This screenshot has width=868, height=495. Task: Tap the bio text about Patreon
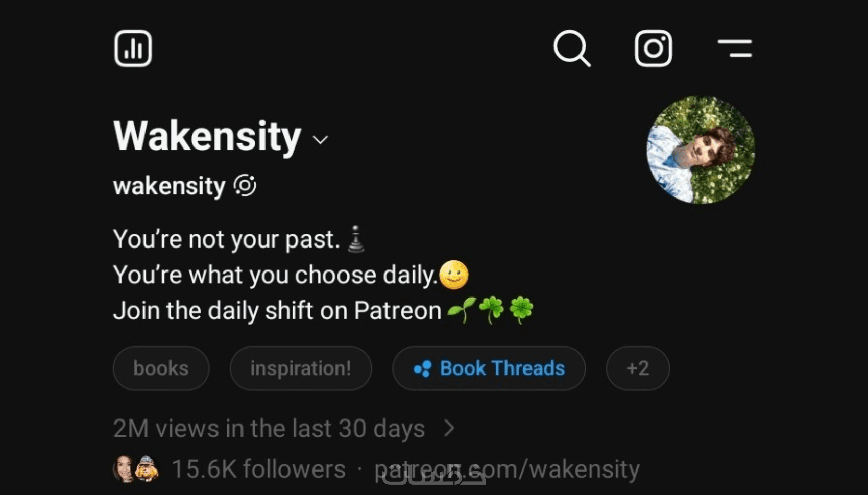[323, 310]
